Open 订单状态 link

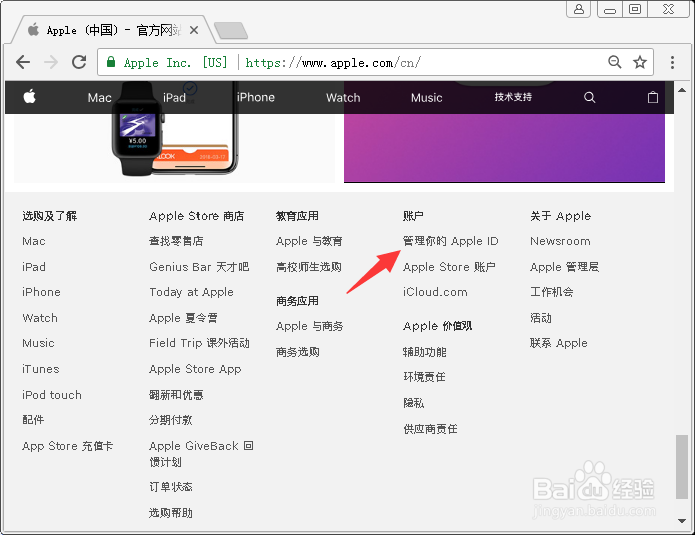coord(171,487)
